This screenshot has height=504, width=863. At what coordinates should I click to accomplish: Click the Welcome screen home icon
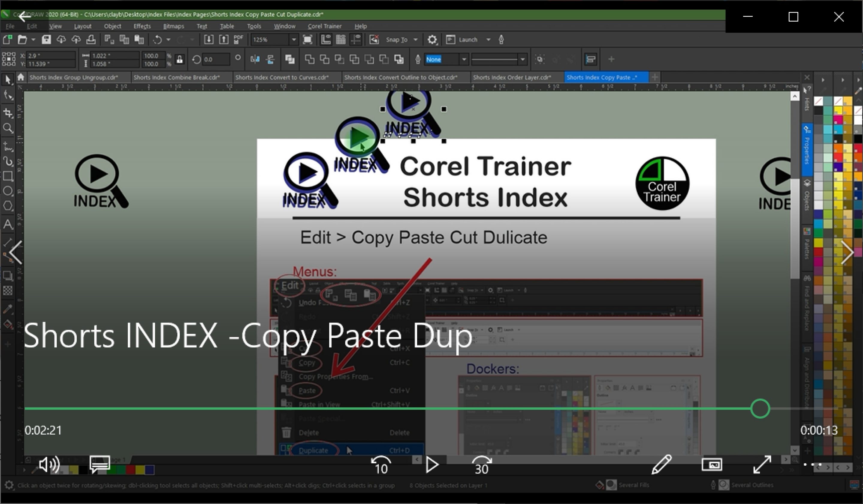coord(21,77)
